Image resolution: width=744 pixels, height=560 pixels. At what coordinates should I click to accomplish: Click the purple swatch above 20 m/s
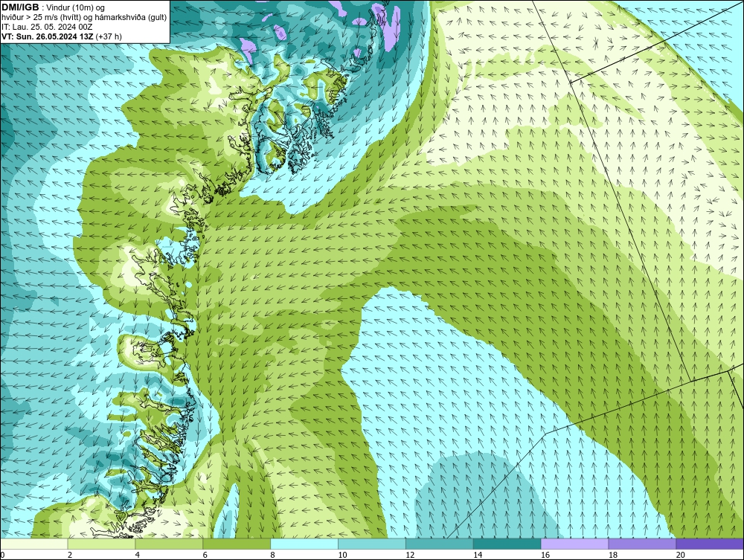click(x=710, y=544)
